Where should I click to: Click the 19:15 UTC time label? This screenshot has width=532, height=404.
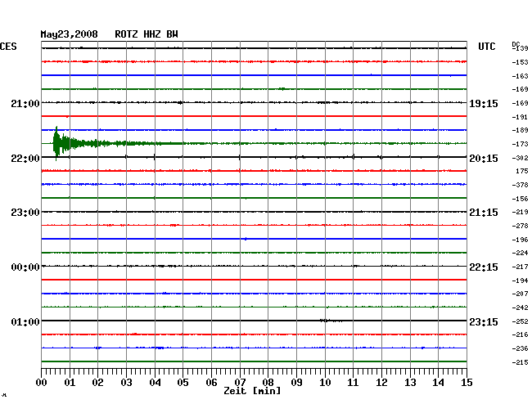coord(484,104)
